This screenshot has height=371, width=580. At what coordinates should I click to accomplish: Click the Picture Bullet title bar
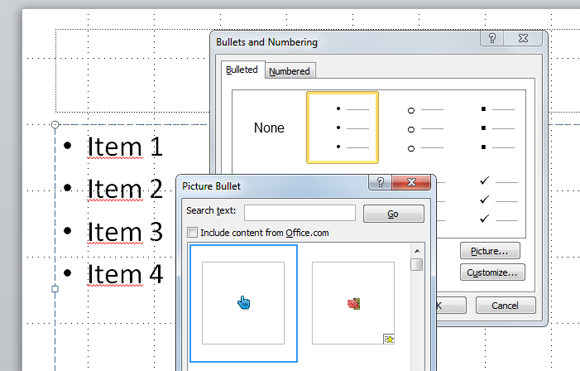274,186
